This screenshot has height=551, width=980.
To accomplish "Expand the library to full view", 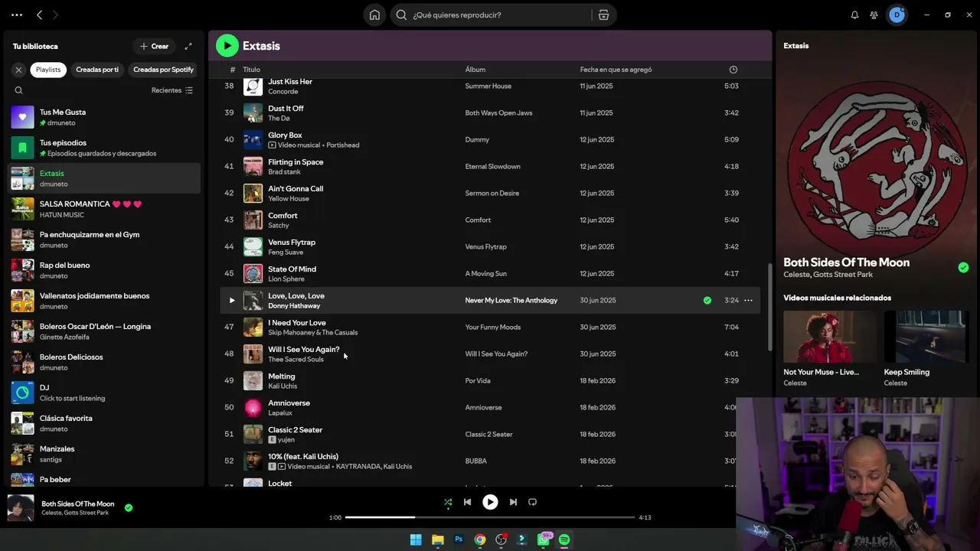I will coord(188,46).
